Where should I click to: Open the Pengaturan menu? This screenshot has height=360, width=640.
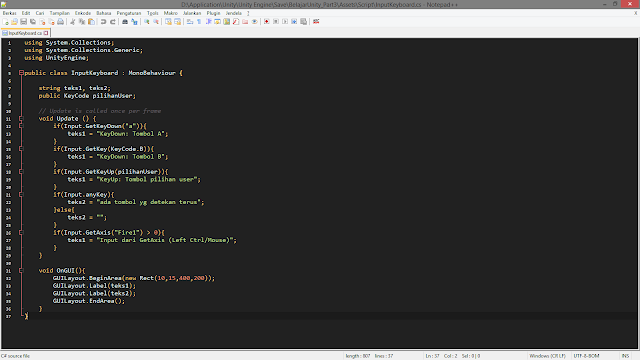129,13
